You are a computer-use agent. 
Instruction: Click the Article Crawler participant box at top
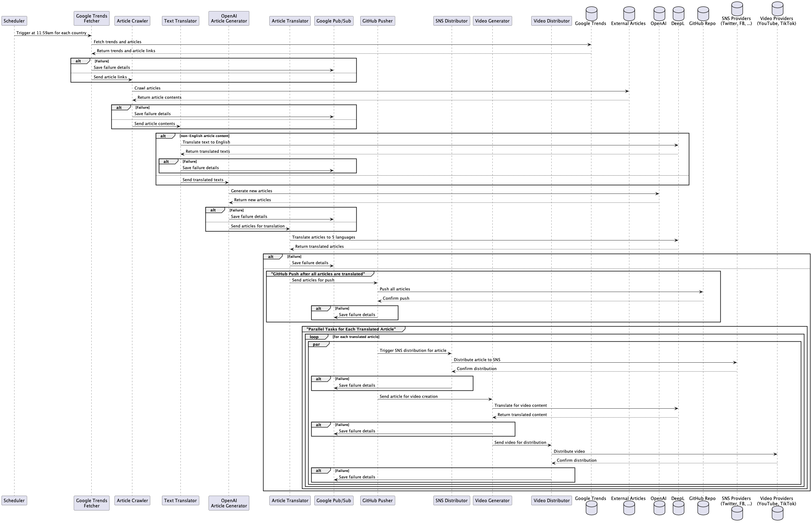tap(132, 21)
